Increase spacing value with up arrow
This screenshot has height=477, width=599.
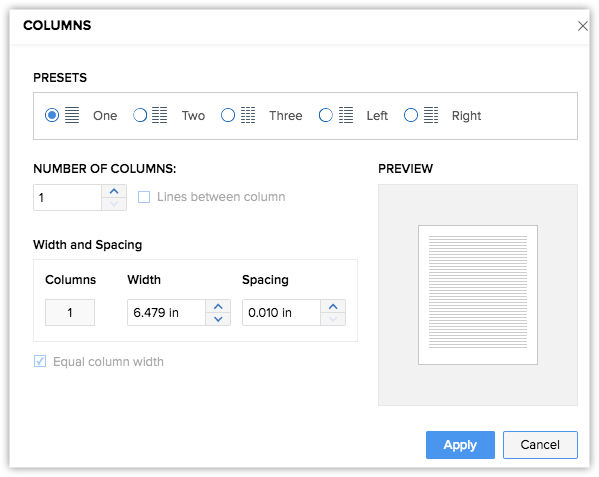tap(333, 306)
